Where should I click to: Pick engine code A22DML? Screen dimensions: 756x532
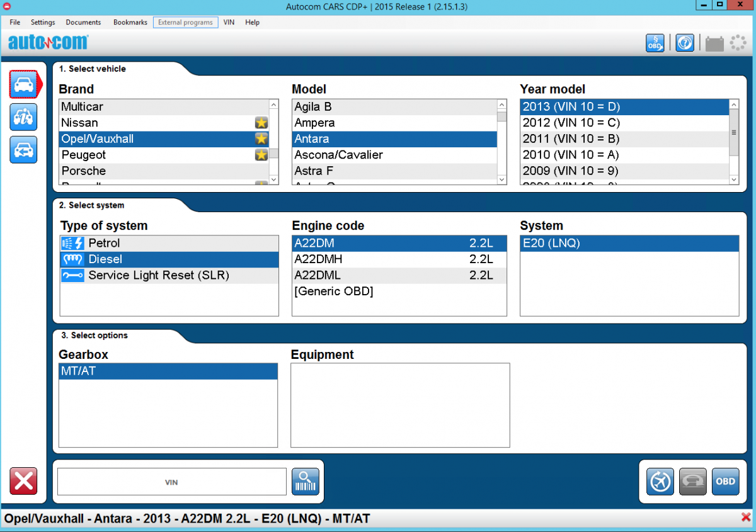[x=399, y=275]
